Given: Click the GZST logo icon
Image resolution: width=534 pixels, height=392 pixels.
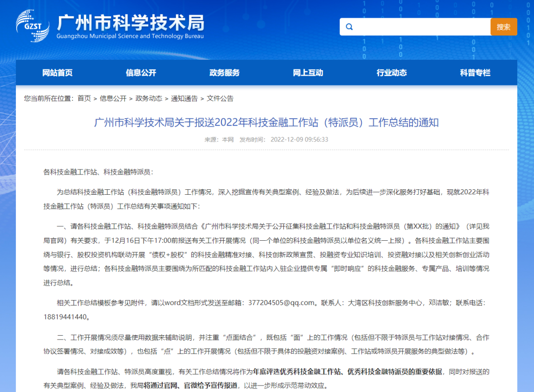Looking at the screenshot, I should 33,26.
